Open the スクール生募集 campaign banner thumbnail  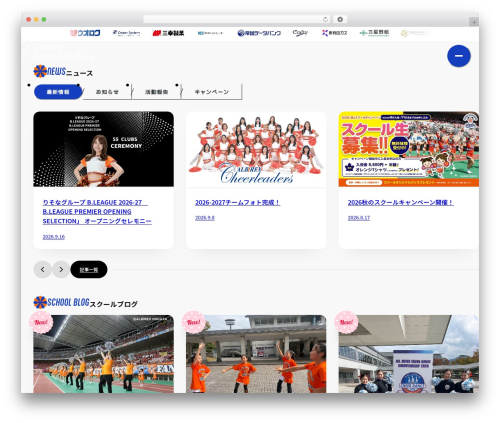[x=409, y=149]
